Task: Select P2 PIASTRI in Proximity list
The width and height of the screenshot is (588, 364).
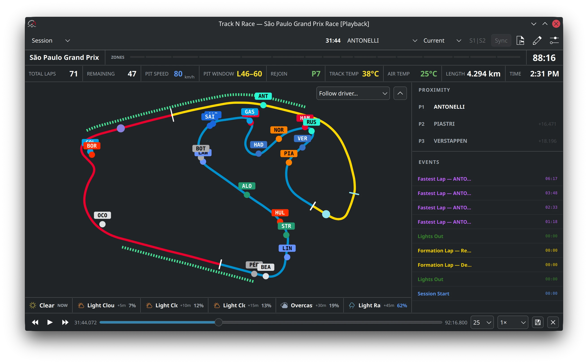Action: click(x=487, y=124)
